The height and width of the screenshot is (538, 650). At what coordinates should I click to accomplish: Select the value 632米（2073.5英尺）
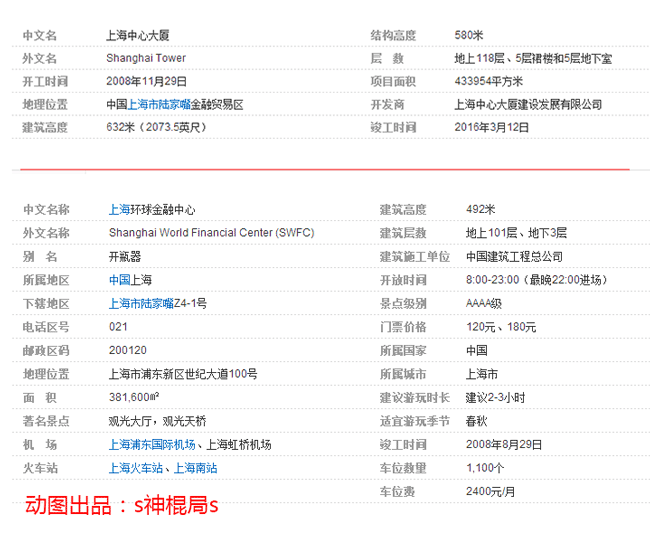point(157,127)
